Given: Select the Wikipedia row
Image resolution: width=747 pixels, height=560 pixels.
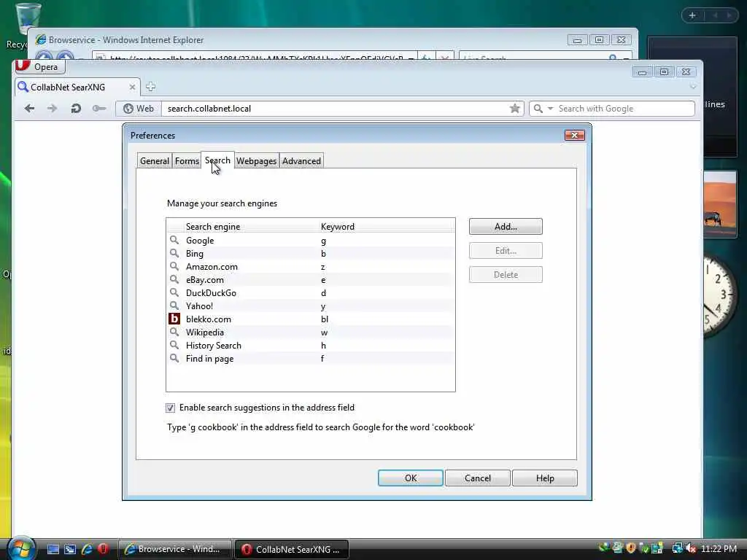Looking at the screenshot, I should point(311,332).
